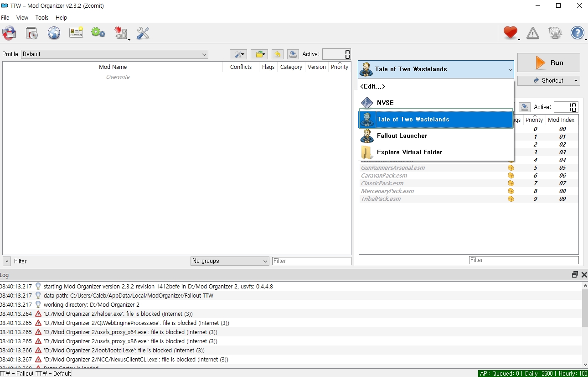The image size is (588, 377).
Task: Select ClassicPack.esm plugin row
Action: pos(469,183)
